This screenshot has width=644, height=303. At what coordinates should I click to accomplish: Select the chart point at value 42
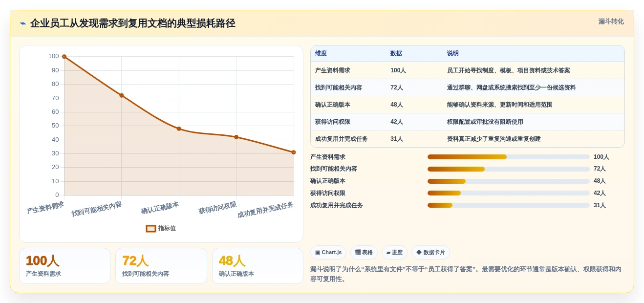(236, 137)
